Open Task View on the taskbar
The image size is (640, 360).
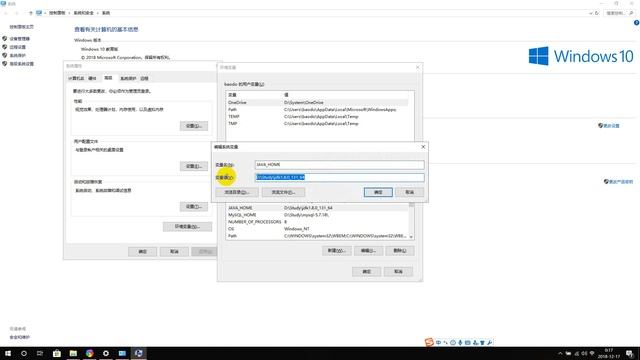[x=40, y=353]
